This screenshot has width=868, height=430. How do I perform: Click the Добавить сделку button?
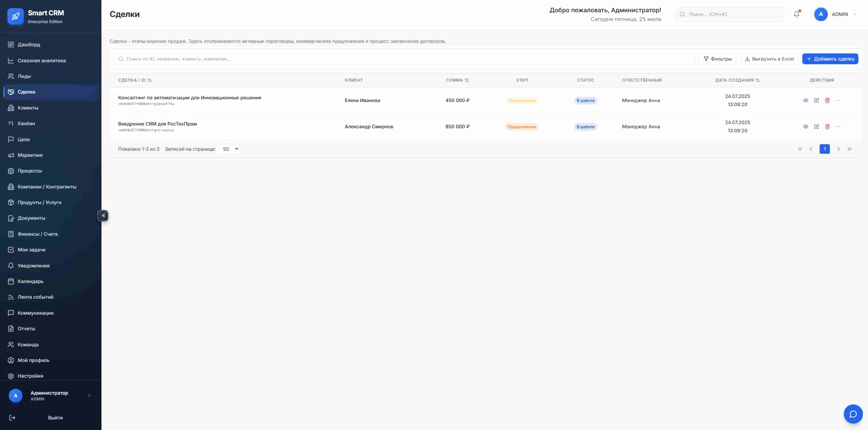[830, 59]
